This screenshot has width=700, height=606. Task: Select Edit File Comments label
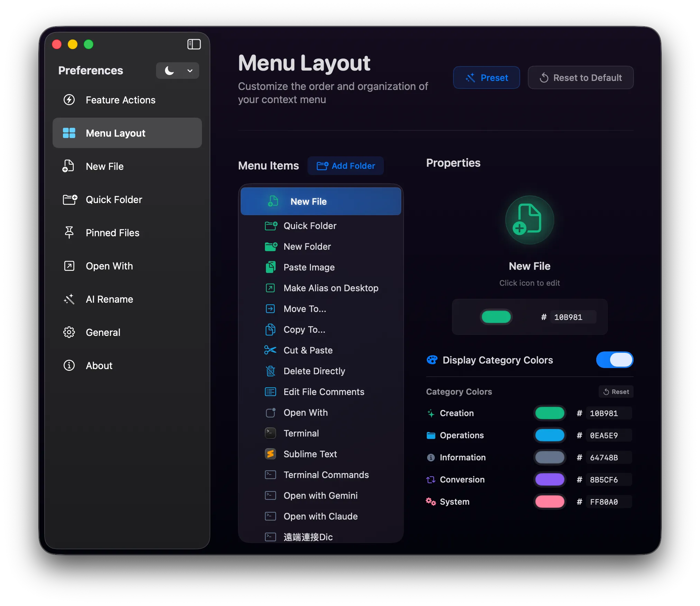coord(324,392)
